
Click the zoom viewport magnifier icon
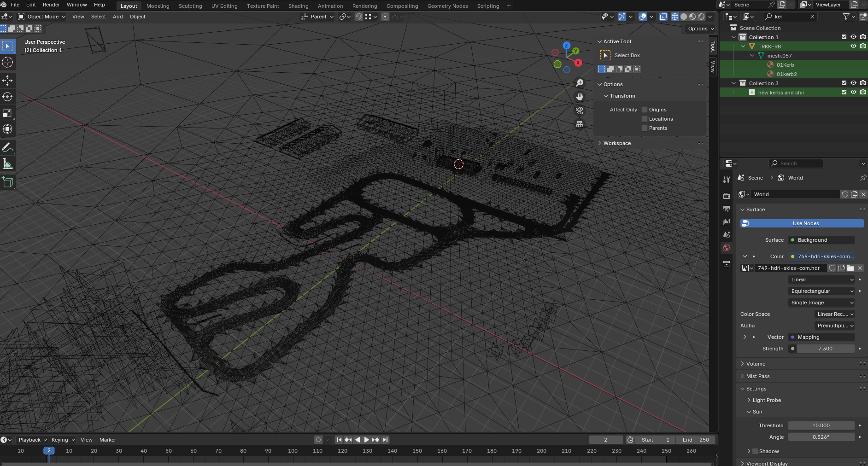click(x=580, y=83)
